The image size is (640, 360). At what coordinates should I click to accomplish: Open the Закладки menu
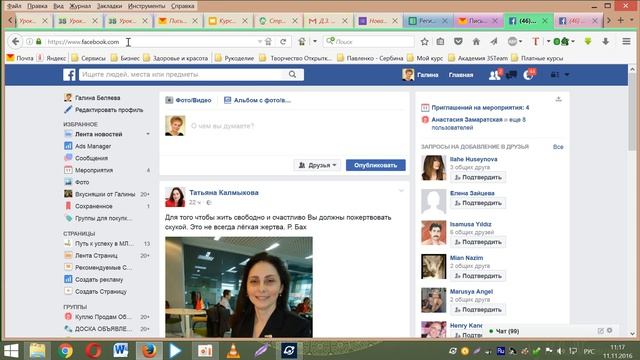click(109, 6)
